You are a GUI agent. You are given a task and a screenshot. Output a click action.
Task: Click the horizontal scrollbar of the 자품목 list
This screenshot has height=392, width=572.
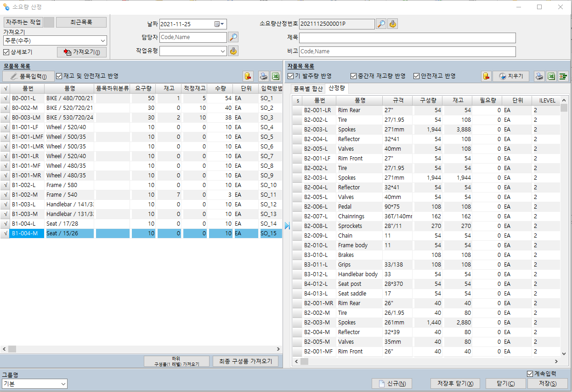pyautogui.click(x=427, y=362)
